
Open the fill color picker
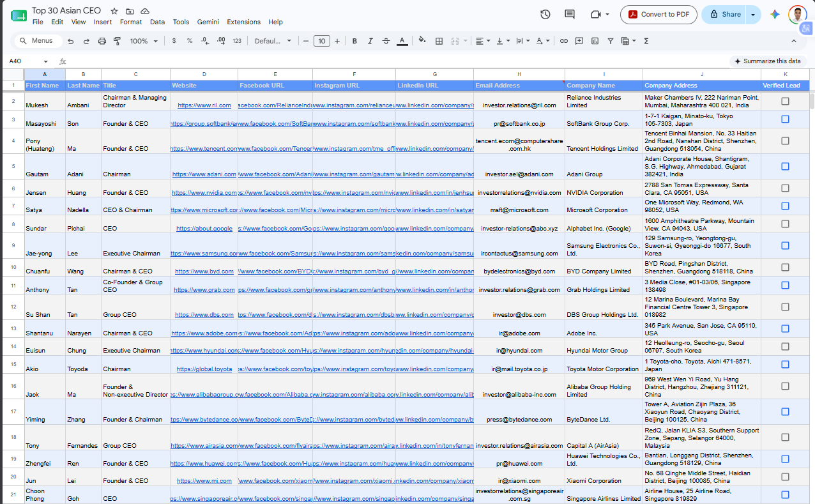coord(422,41)
